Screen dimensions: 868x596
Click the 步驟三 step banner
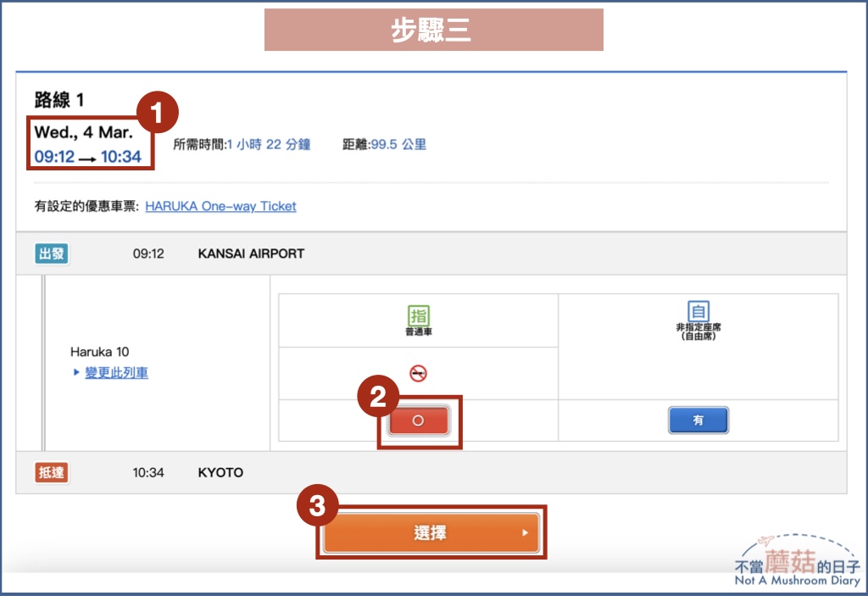[x=433, y=28]
